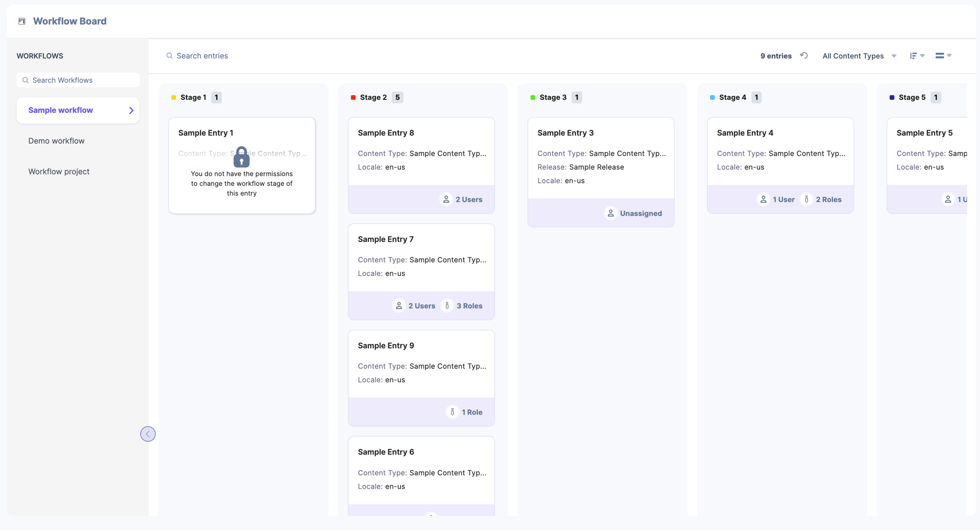Click the search icon in Search entries
Viewport: 980px width, 530px height.
169,56
